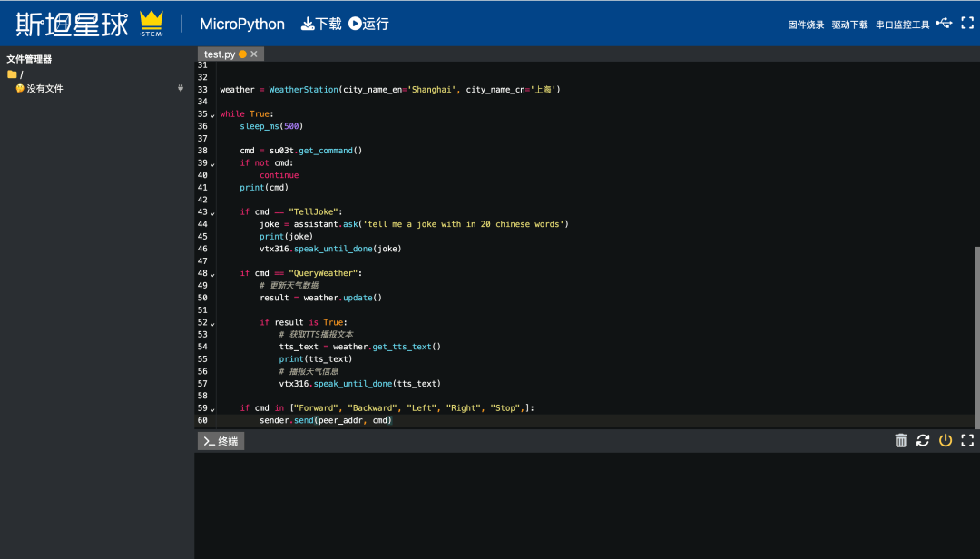980x559 pixels.
Task: Click the terminal refresh icon
Action: (x=923, y=441)
